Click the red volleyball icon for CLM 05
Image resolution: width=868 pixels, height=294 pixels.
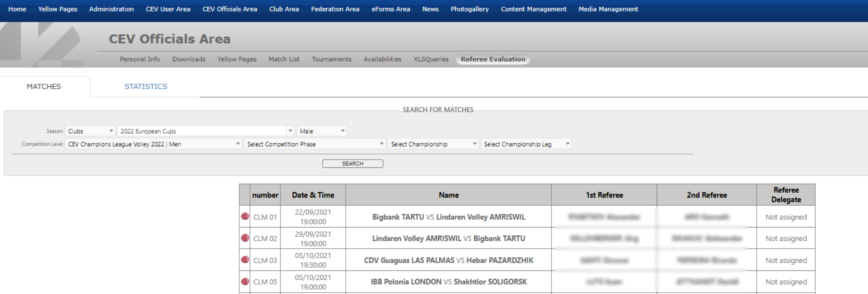point(245,282)
